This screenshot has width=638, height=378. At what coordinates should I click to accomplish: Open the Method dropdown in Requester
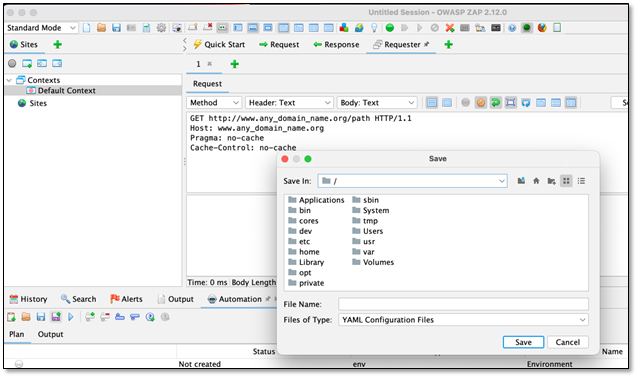(214, 103)
